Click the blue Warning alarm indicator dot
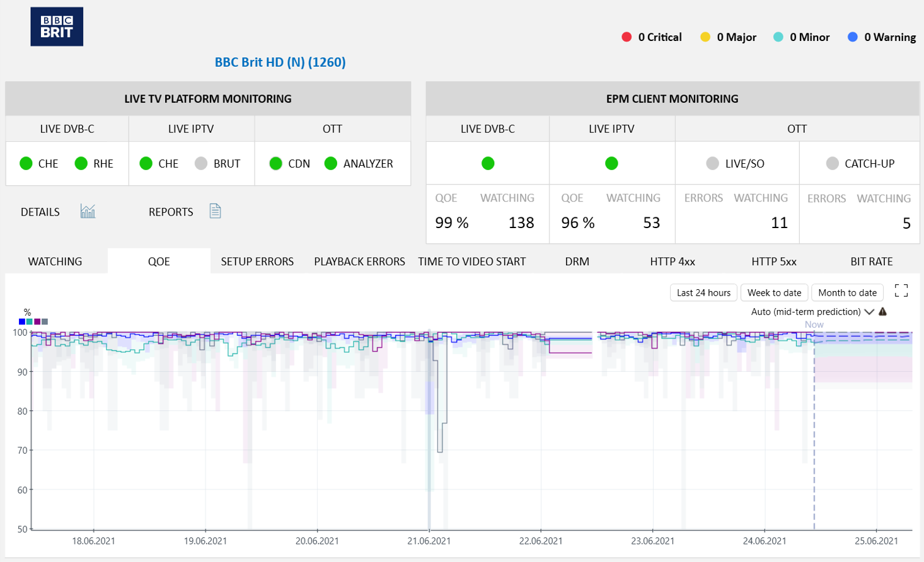Image resolution: width=924 pixels, height=562 pixels. tap(853, 37)
